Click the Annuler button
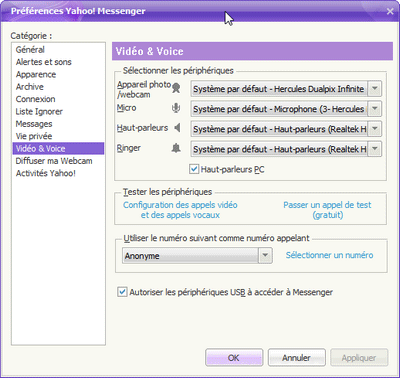 (297, 358)
